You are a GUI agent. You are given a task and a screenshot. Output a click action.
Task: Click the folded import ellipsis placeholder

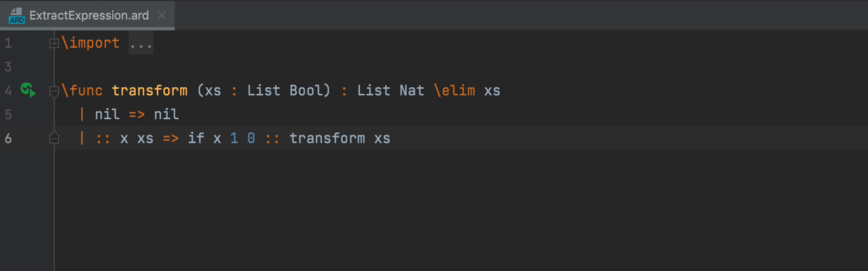tap(141, 43)
